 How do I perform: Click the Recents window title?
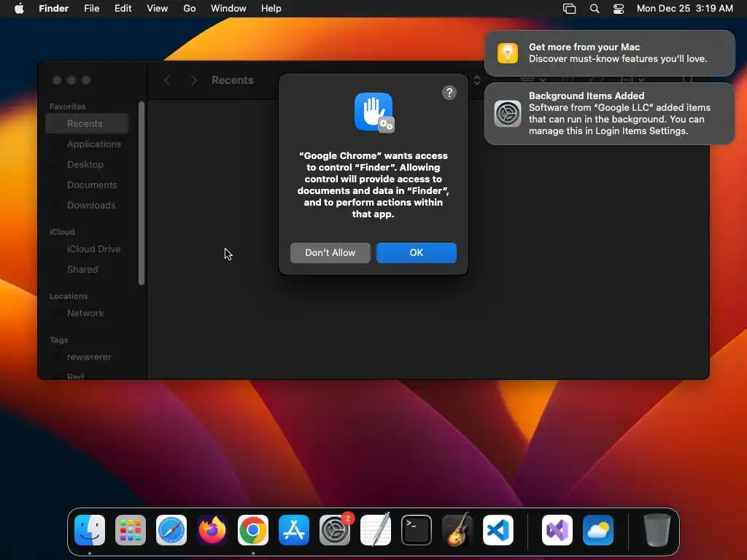click(233, 80)
